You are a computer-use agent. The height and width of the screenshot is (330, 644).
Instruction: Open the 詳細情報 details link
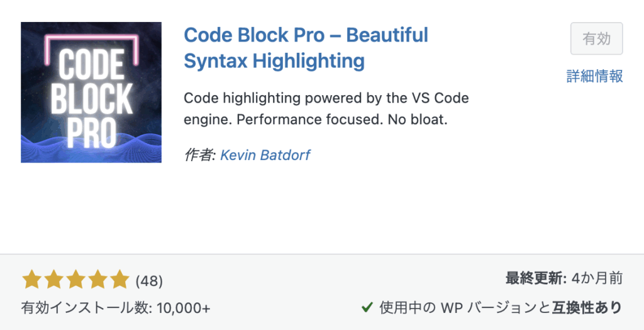594,77
